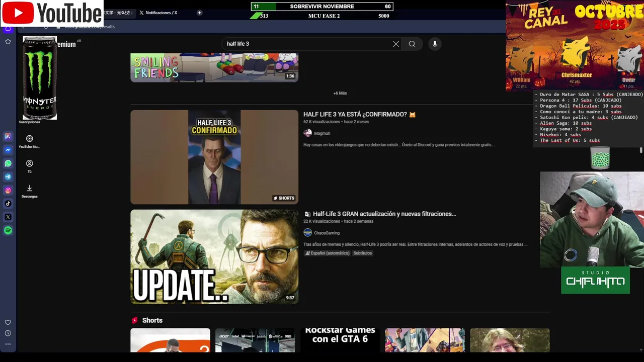
Task: Click the Tras años de memes description
Action: pos(416,244)
